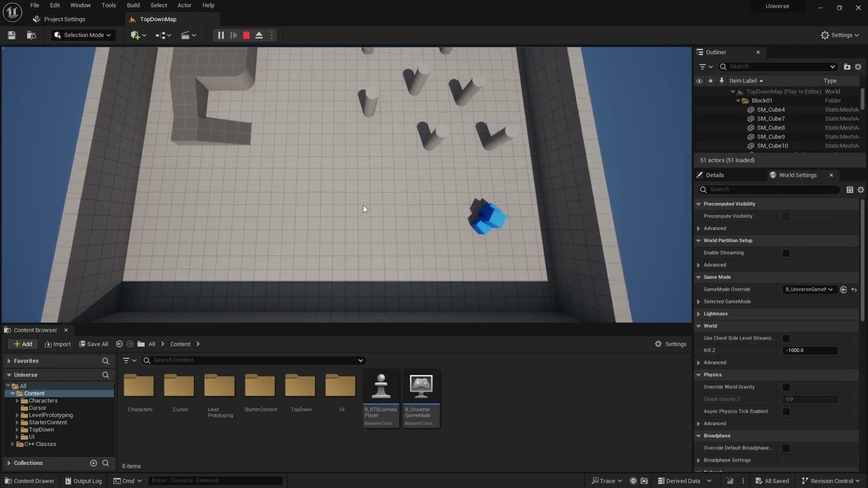868x488 pixels.
Task: Reset GameMode Override to default arrow
Action: (854, 289)
